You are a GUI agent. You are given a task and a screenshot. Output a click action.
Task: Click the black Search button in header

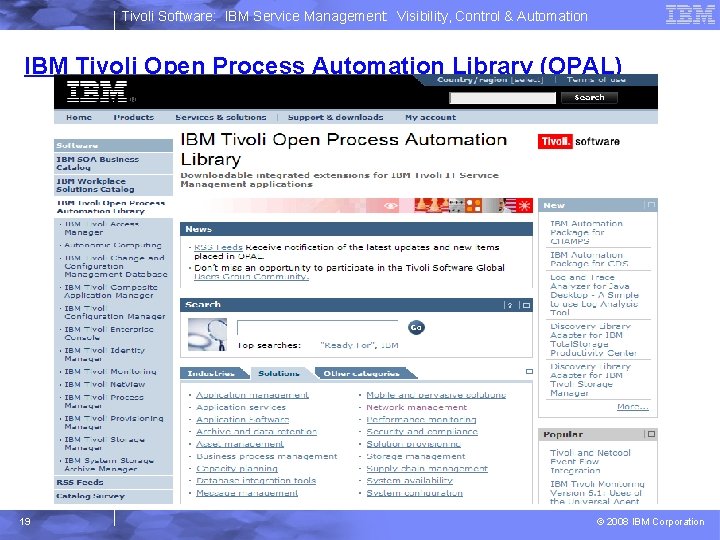[589, 97]
